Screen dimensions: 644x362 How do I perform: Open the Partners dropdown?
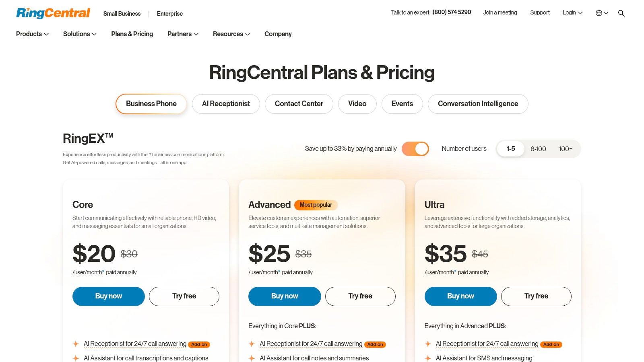pos(182,34)
